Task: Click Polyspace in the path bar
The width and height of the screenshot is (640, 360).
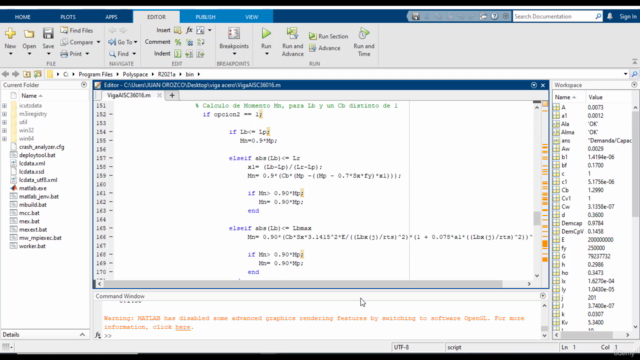Action: [x=135, y=74]
